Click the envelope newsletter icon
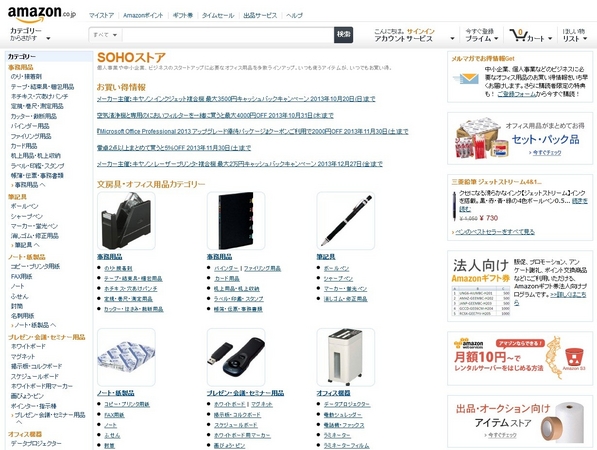597x450 pixels. pyautogui.click(x=466, y=79)
